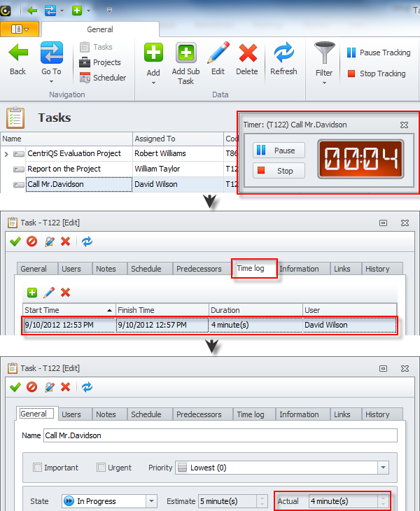Click Name column header in Tasks list
Image resolution: width=420 pixels, height=511 pixels.
tap(66, 139)
